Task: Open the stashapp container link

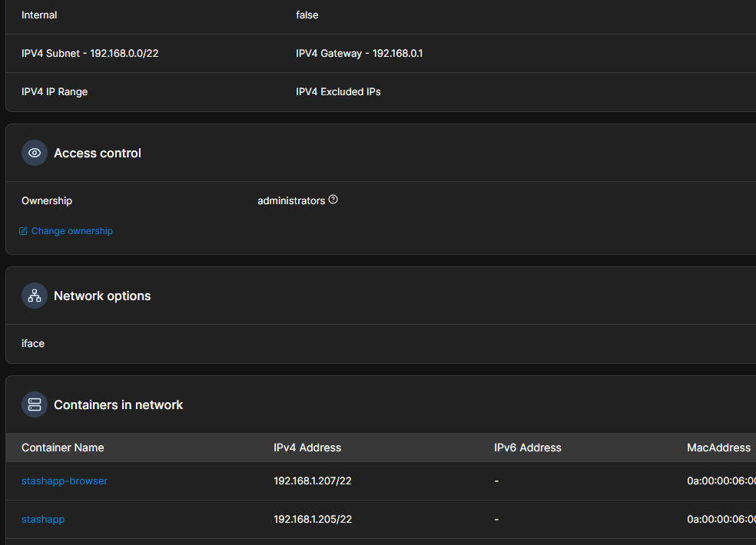Action: tap(43, 520)
